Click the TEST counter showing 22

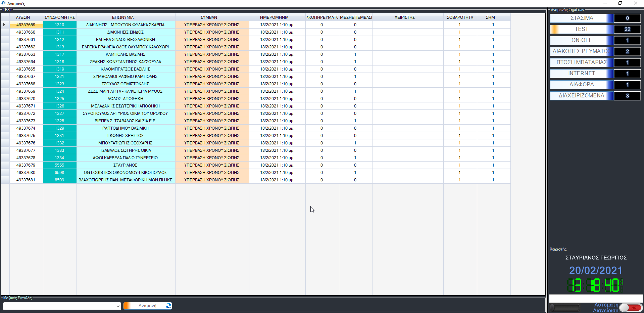pos(627,29)
